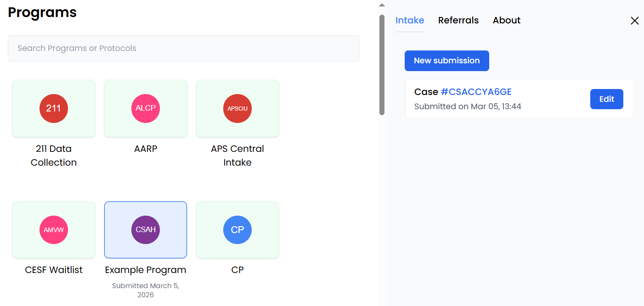The height and width of the screenshot is (306, 644).
Task: Go to the About tab
Action: point(507,21)
